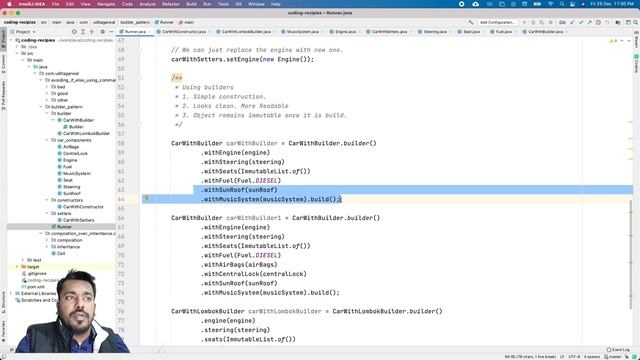This screenshot has width=640, height=360.
Task: Click the master git branch widget
Action: (612, 357)
